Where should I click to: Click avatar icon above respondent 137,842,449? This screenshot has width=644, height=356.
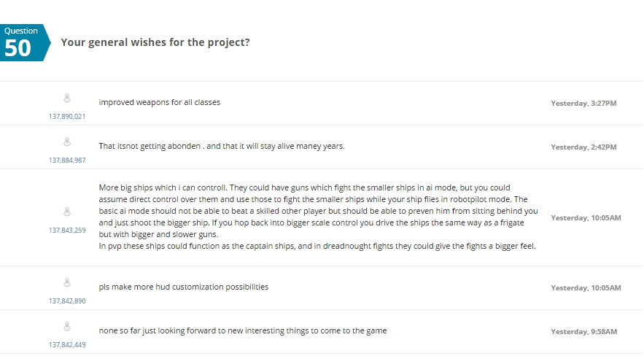click(67, 326)
